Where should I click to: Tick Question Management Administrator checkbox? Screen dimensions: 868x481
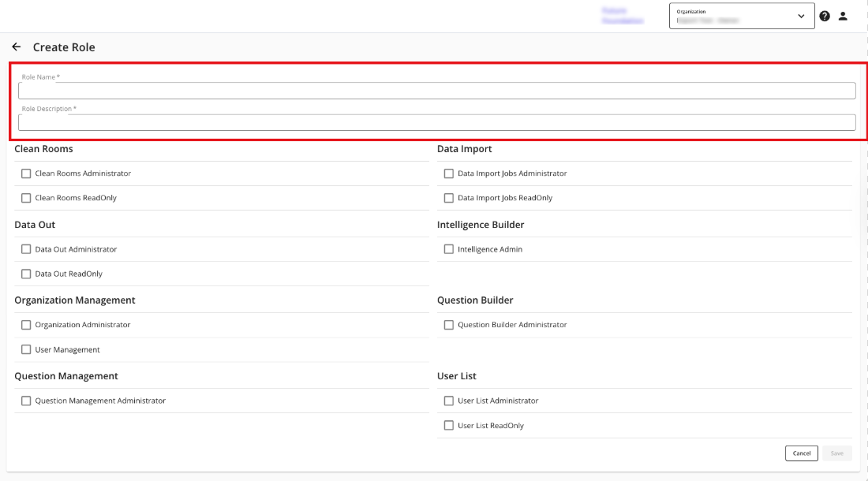click(26, 401)
